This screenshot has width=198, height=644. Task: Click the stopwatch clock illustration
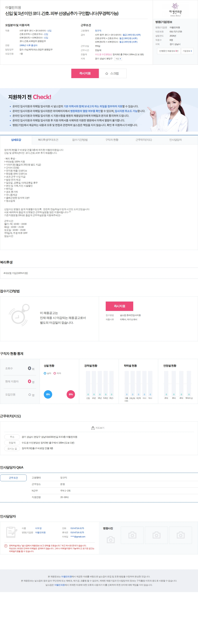[x=19, y=315]
